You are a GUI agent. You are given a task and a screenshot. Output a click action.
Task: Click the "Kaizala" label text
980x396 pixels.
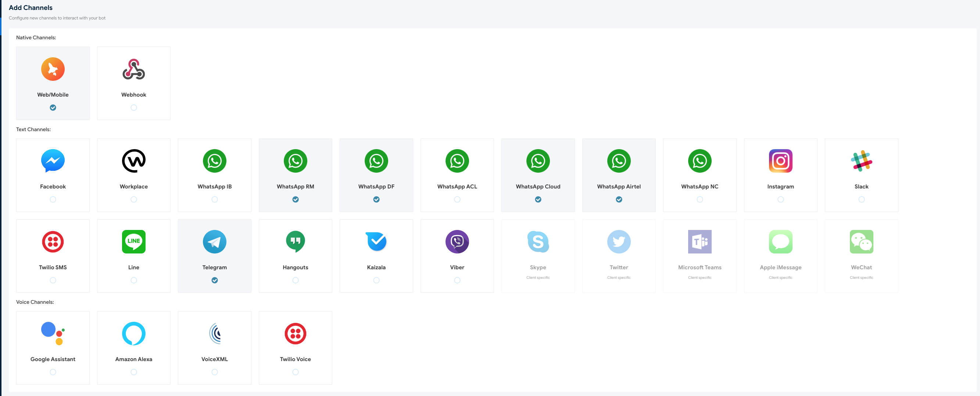coord(376,267)
